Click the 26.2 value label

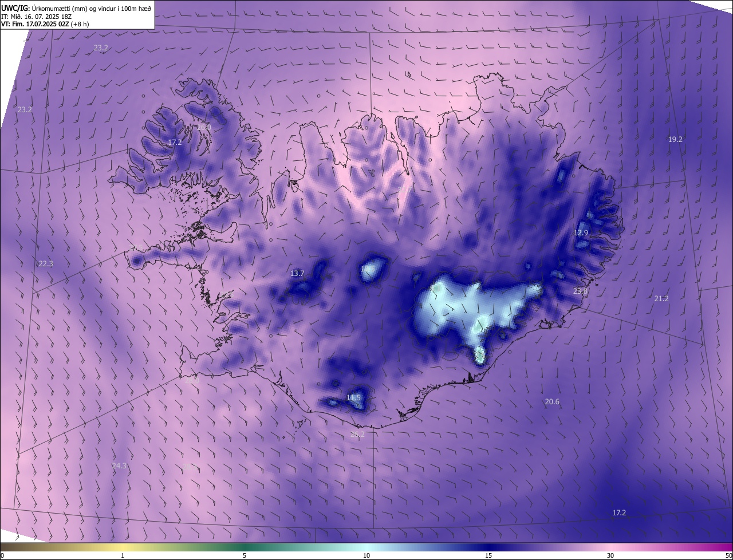coord(357,434)
